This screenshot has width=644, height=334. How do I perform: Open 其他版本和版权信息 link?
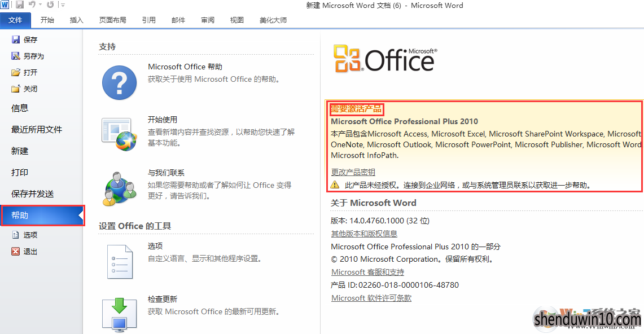(x=364, y=234)
